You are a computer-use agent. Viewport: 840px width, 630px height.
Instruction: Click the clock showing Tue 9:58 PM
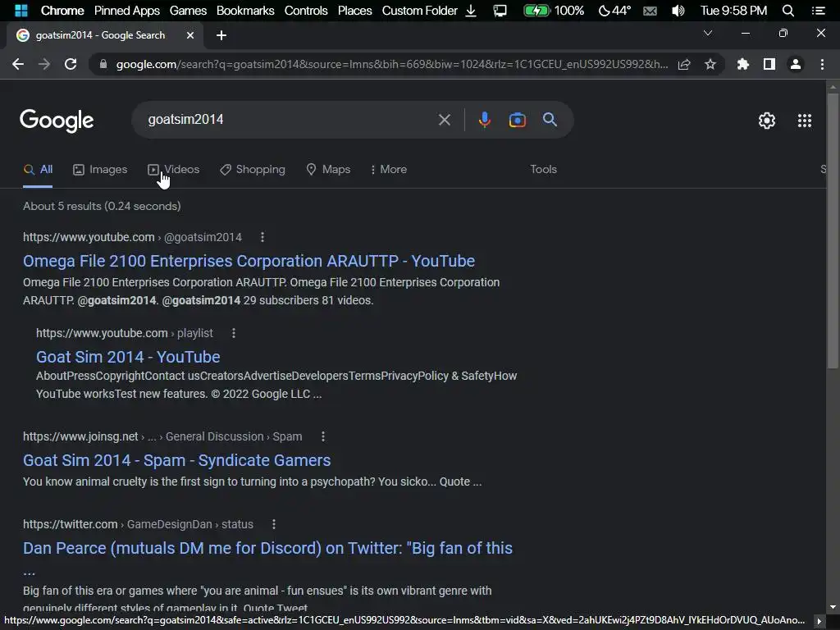[x=733, y=10]
